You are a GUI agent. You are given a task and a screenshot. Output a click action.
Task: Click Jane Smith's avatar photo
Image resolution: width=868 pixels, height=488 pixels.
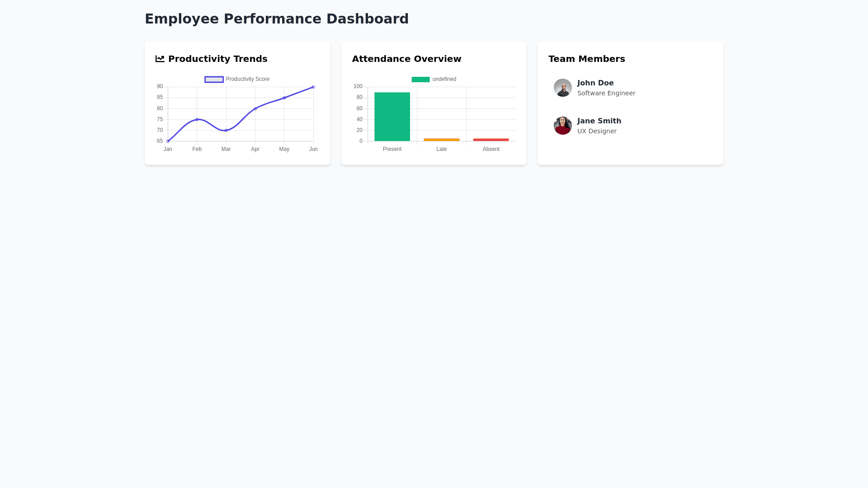(562, 126)
